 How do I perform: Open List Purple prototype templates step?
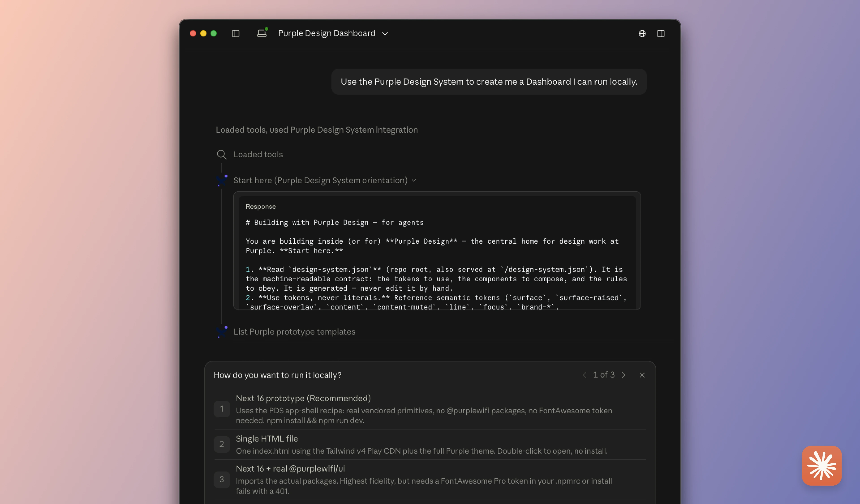point(294,332)
